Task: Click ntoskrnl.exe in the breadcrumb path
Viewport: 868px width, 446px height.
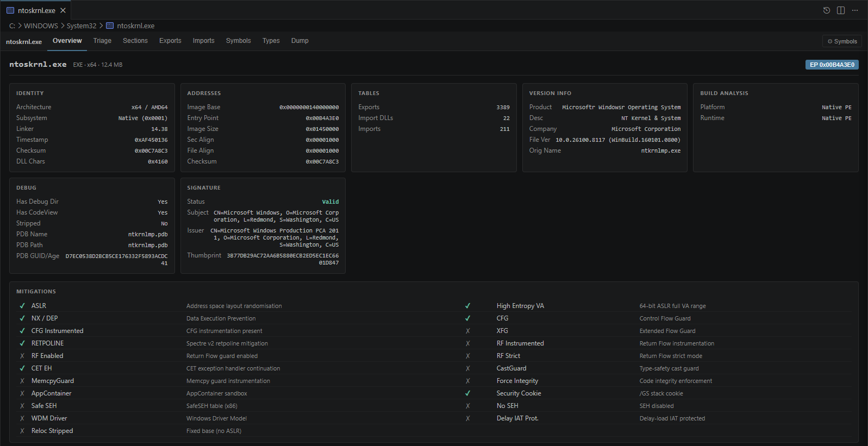Action: (136, 26)
